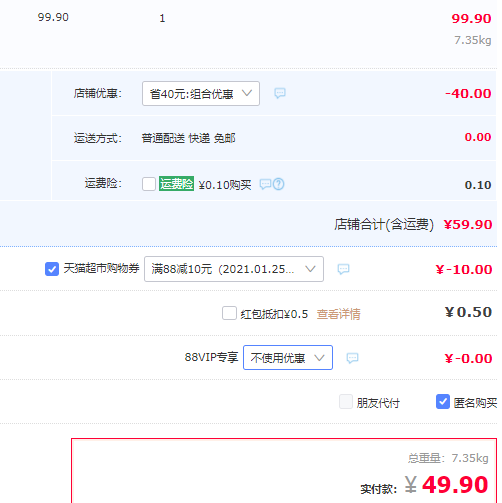Click the 店铺合计 ¥59.90 subtotal

pyautogui.click(x=468, y=224)
